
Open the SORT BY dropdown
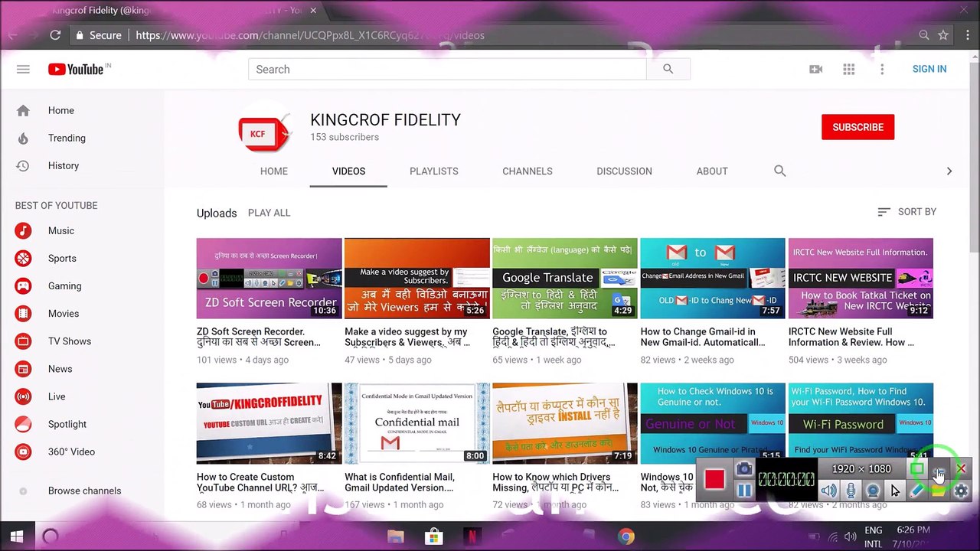point(906,212)
